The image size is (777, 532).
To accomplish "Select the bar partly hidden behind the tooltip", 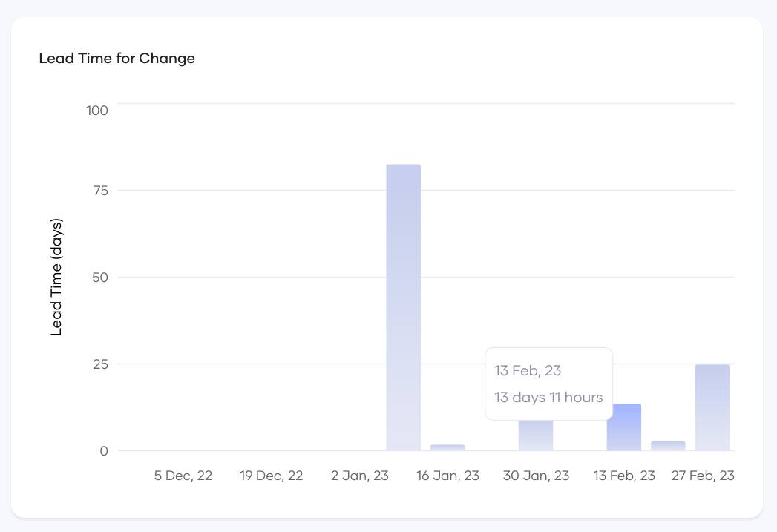I will coord(535,436).
